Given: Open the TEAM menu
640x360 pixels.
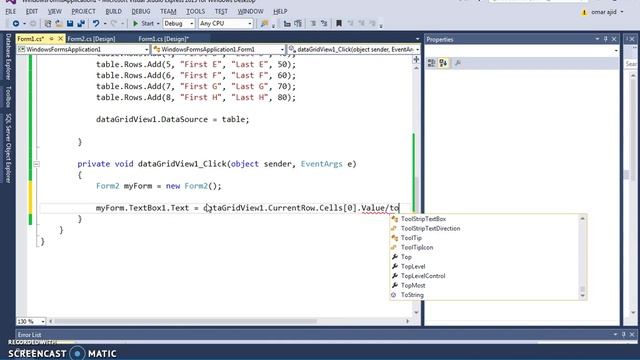Looking at the screenshot, I should click(x=168, y=11).
